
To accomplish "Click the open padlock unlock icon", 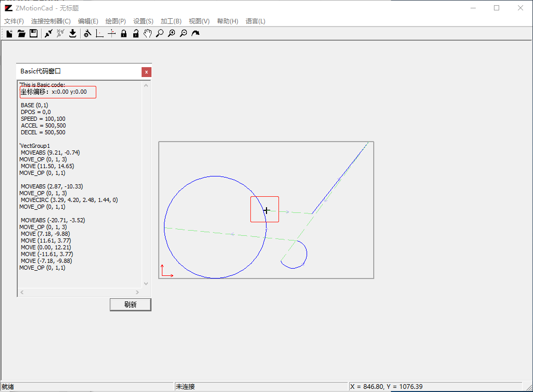I will tap(136, 33).
